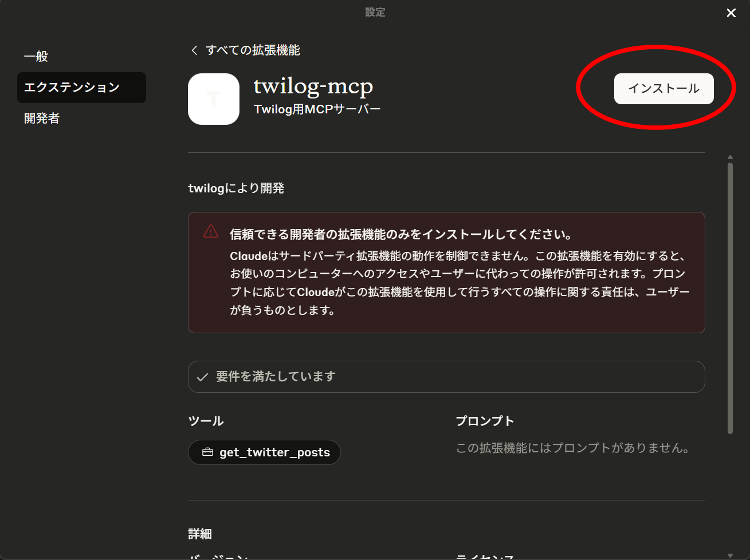The width and height of the screenshot is (750, 560).
Task: Select the エクステンション sidebar item
Action: [81, 88]
